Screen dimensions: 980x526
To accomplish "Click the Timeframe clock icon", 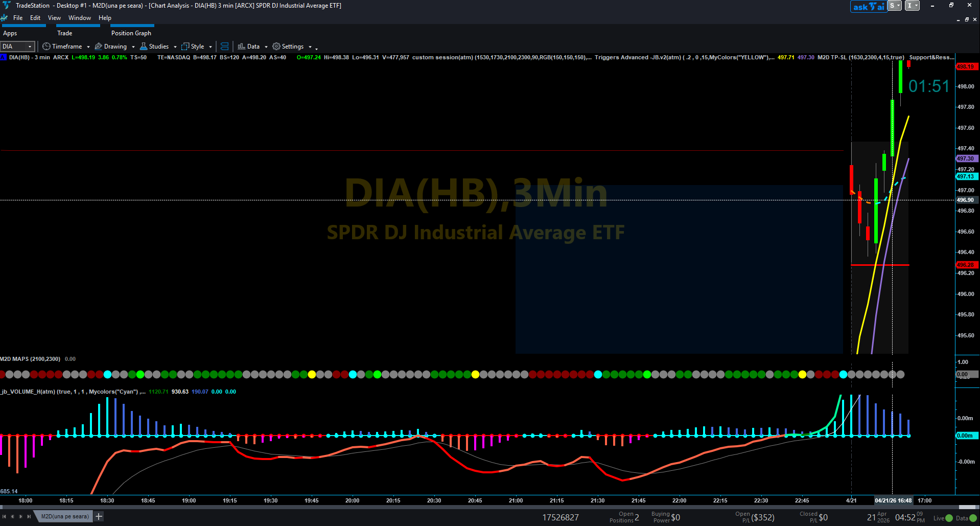I will (x=46, y=47).
